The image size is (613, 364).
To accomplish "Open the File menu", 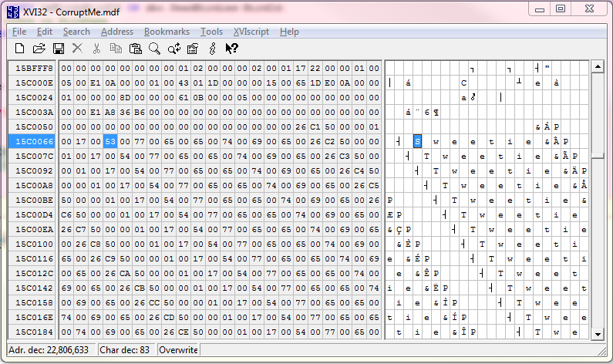I will (x=19, y=32).
